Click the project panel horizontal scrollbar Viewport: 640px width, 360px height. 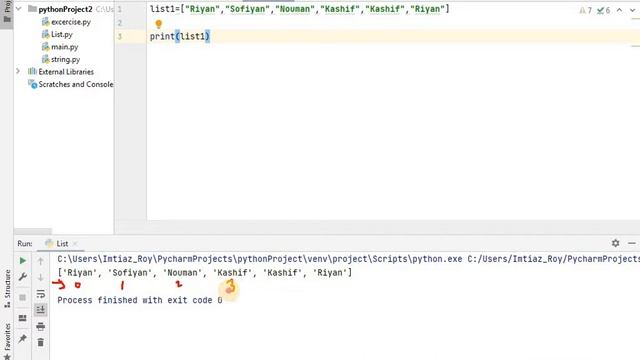coord(33,231)
